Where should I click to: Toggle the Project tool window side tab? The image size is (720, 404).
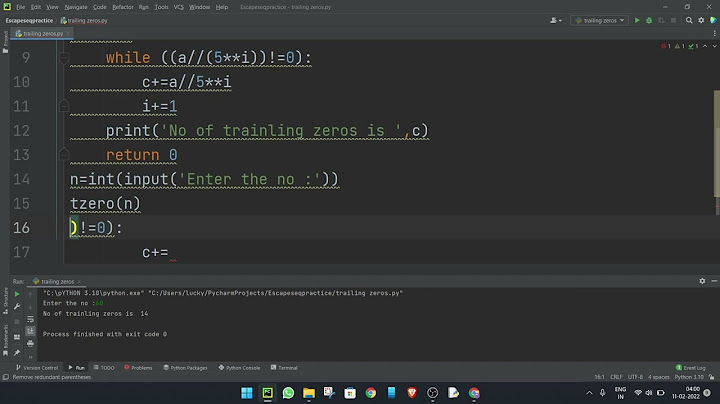coord(5,42)
